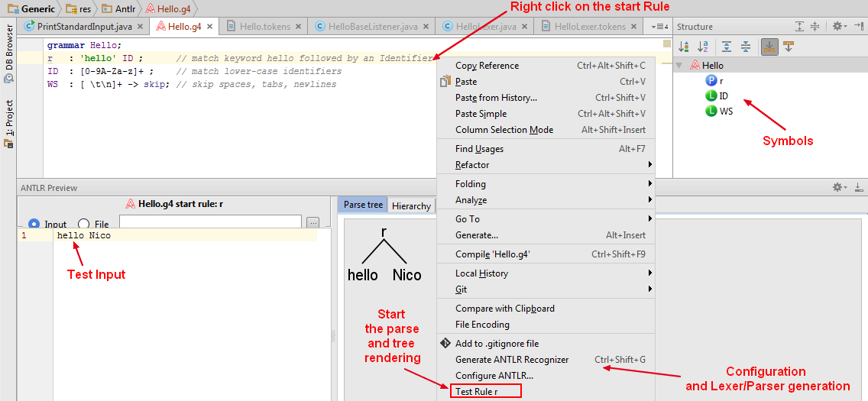Select the ID lexer rule in Structure
868x401 pixels.
722,96
